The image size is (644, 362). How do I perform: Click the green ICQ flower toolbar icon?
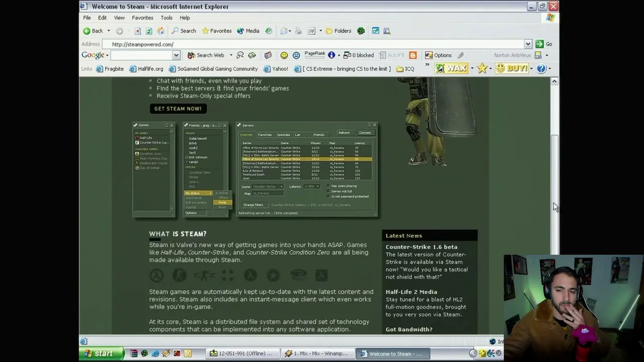pos(361,31)
